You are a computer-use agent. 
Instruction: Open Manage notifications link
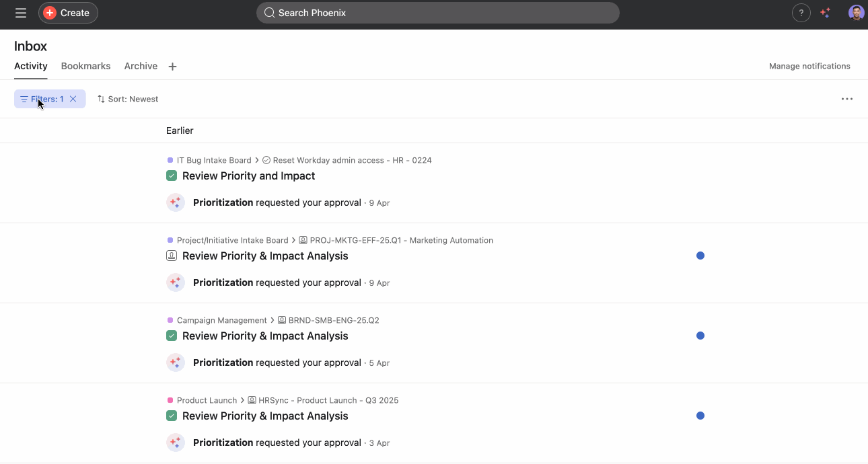tap(809, 66)
